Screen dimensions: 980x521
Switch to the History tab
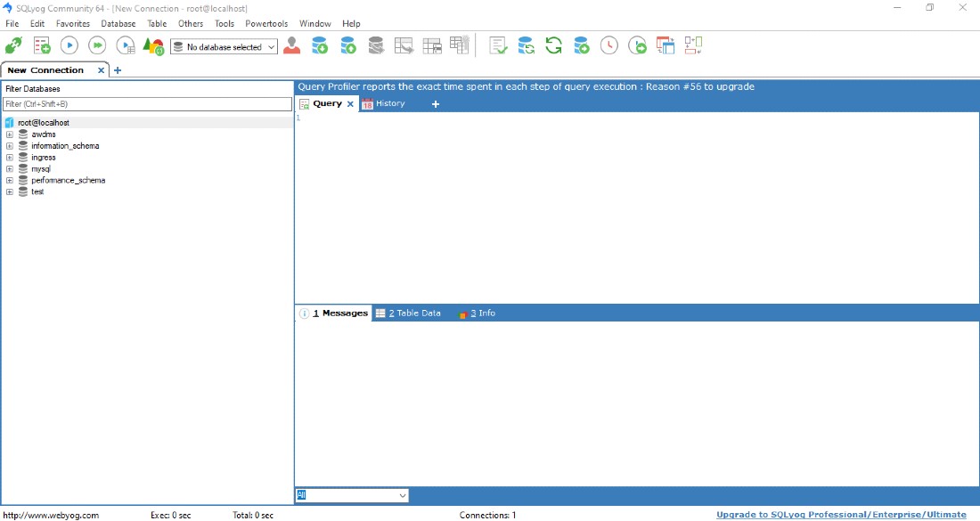click(384, 103)
